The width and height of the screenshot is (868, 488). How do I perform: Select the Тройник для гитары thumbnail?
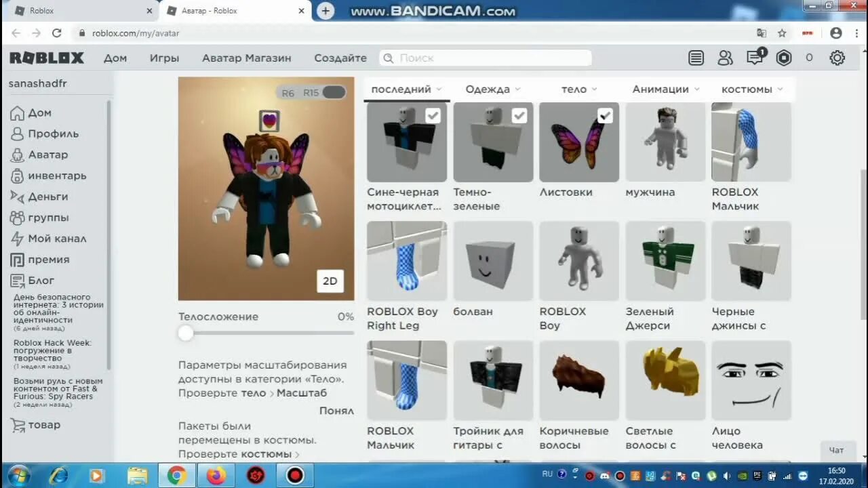click(x=493, y=380)
